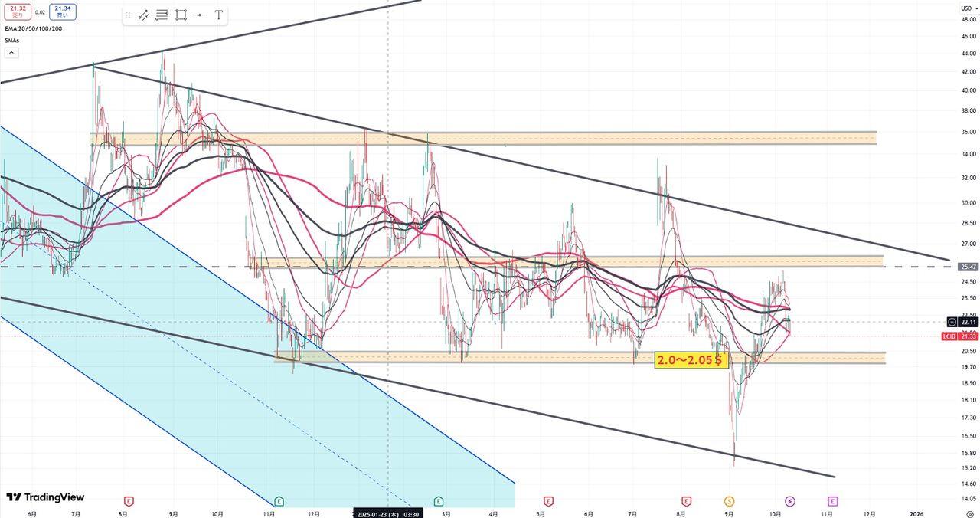Select the EMA 20/50/100/200 indicator label
Image resolution: width=980 pixels, height=518 pixels.
[x=33, y=28]
